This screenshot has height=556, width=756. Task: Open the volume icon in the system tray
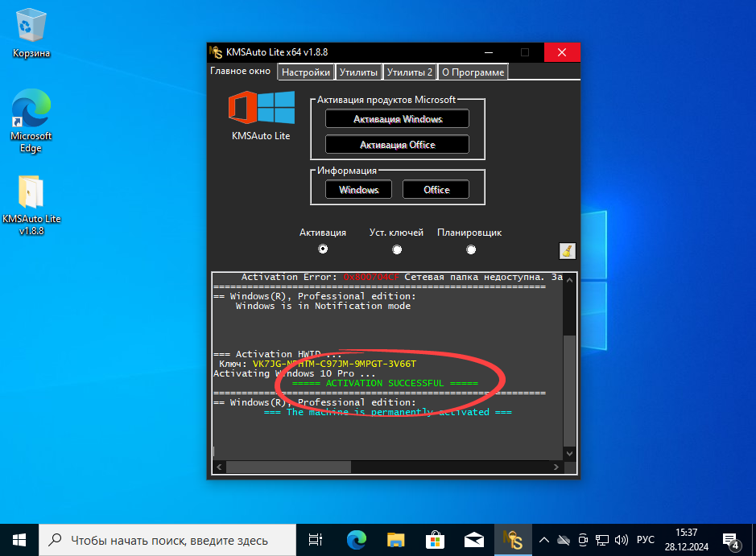coord(622,539)
